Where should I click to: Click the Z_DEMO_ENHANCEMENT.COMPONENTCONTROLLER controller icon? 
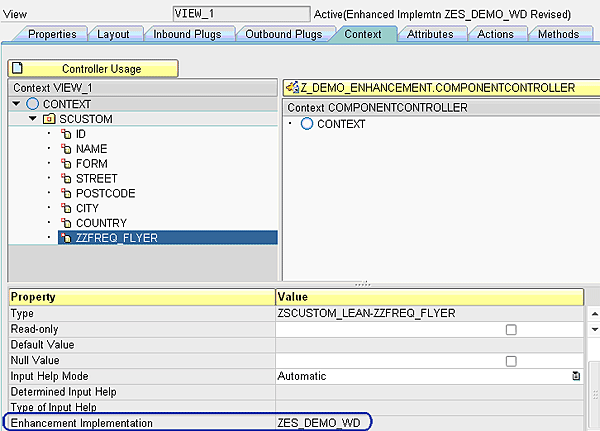[x=290, y=88]
